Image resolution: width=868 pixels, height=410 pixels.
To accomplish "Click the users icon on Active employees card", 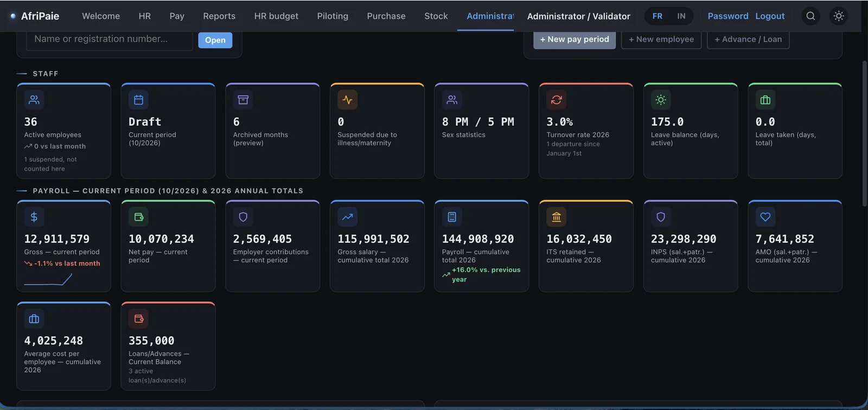I will 34,100.
